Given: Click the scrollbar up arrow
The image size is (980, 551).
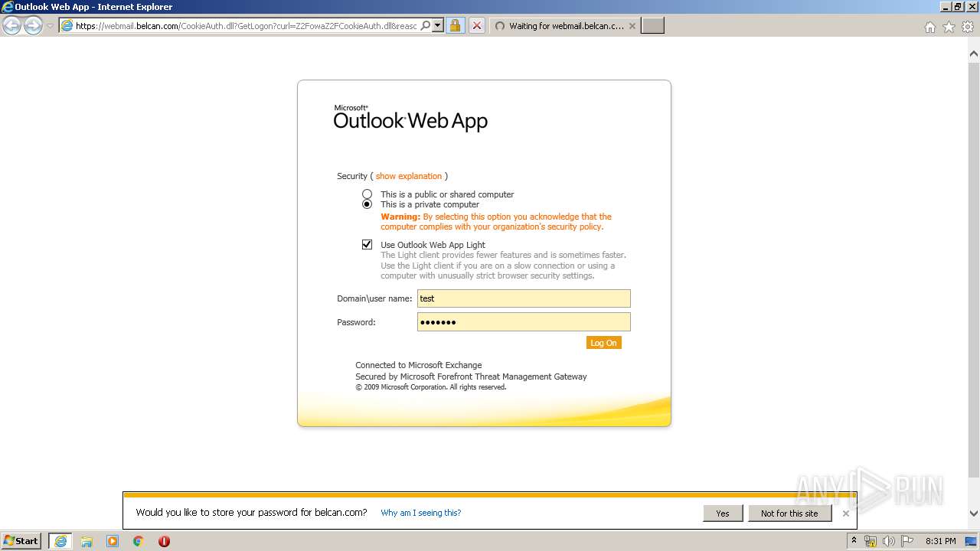Looking at the screenshot, I should (974, 54).
